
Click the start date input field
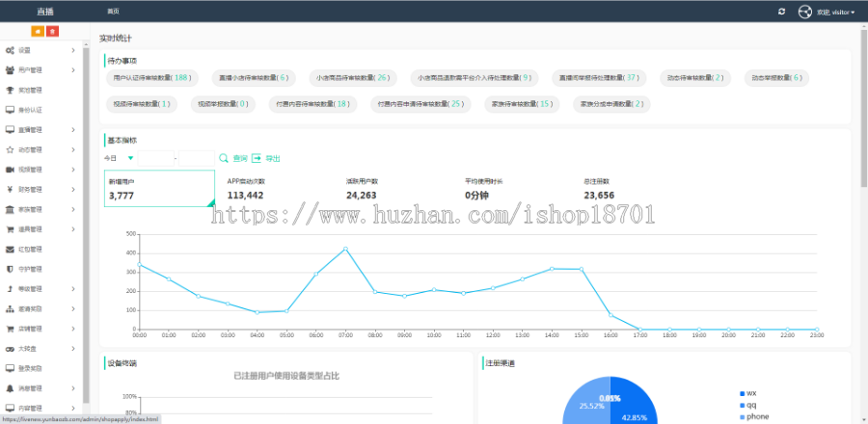(x=155, y=159)
